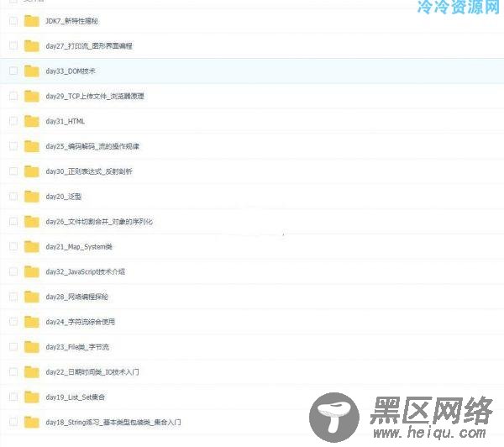Image resolution: width=504 pixels, height=447 pixels.
Task: Open name day28_网络编程探秘
Action: pyautogui.click(x=77, y=297)
